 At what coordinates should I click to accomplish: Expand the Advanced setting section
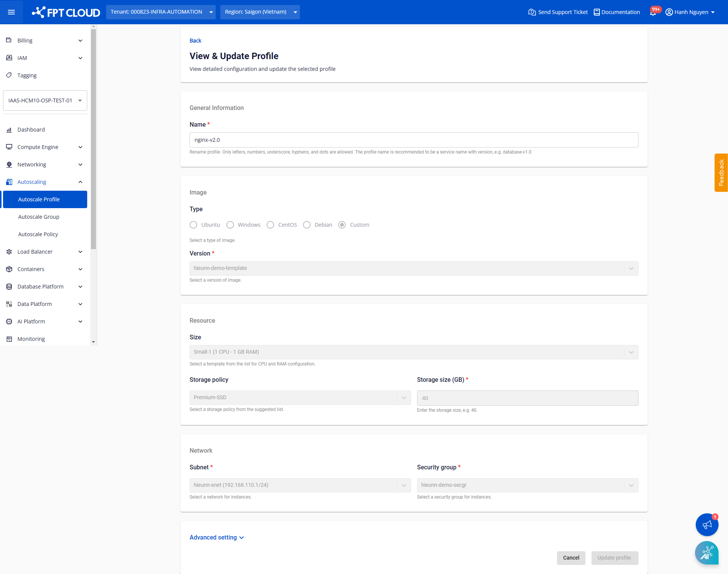[216, 537]
